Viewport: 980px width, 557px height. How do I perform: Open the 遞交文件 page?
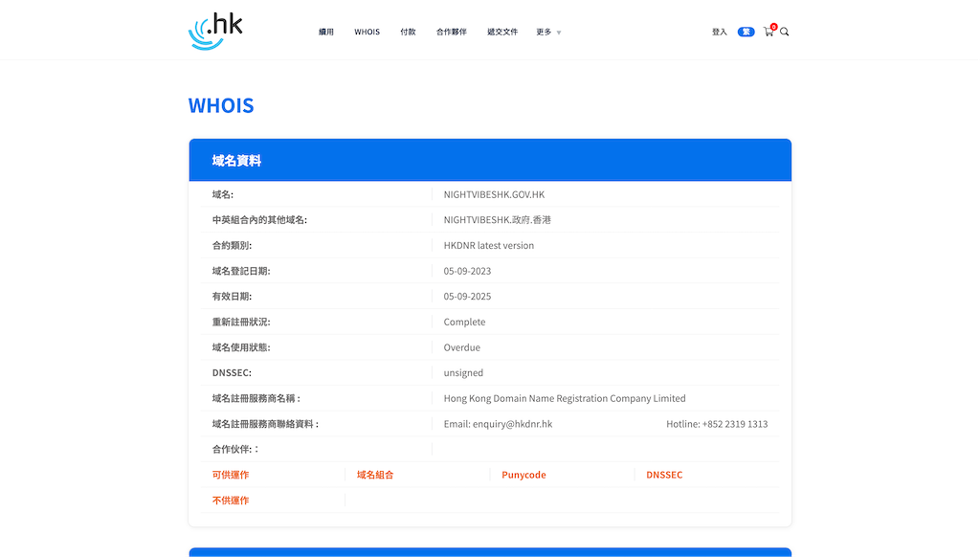(501, 33)
